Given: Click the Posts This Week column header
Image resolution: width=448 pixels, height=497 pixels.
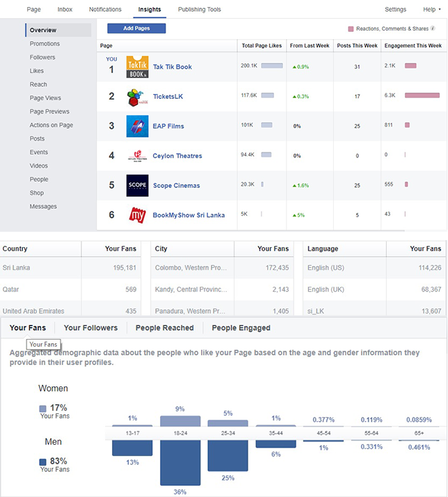Looking at the screenshot, I should point(357,46).
